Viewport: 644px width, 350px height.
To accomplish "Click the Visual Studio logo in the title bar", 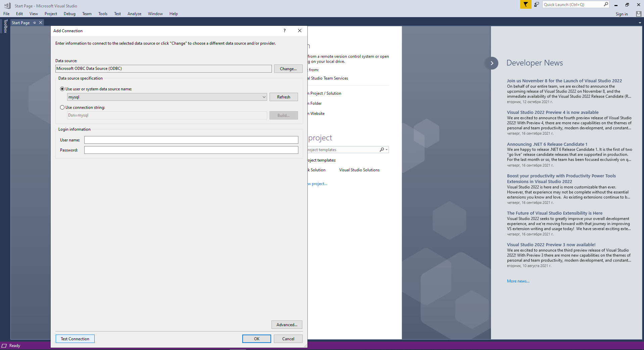I will pyautogui.click(x=7, y=5).
